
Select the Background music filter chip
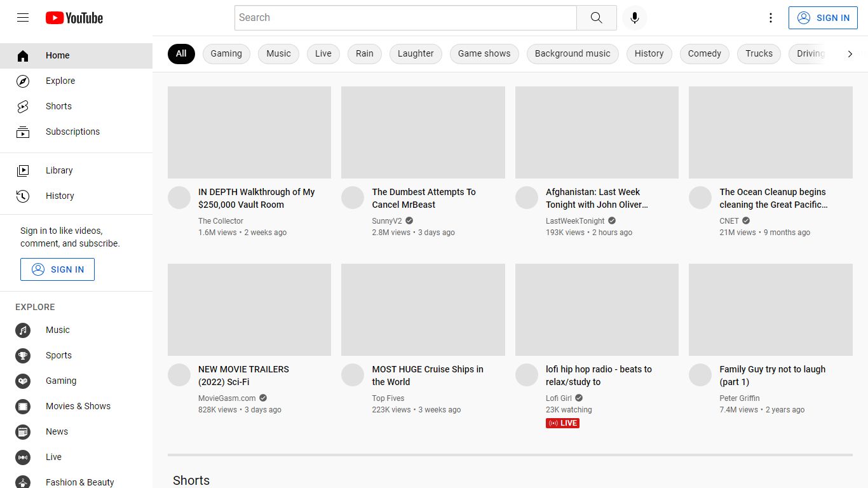(x=573, y=54)
